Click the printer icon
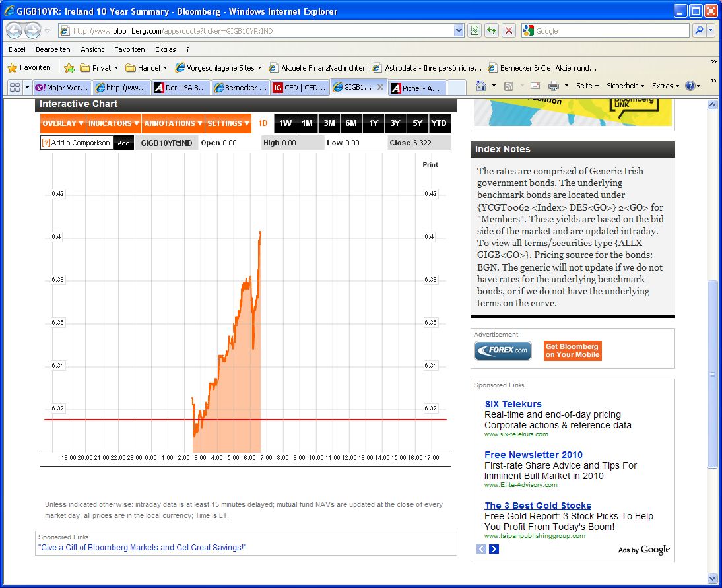 (554, 86)
